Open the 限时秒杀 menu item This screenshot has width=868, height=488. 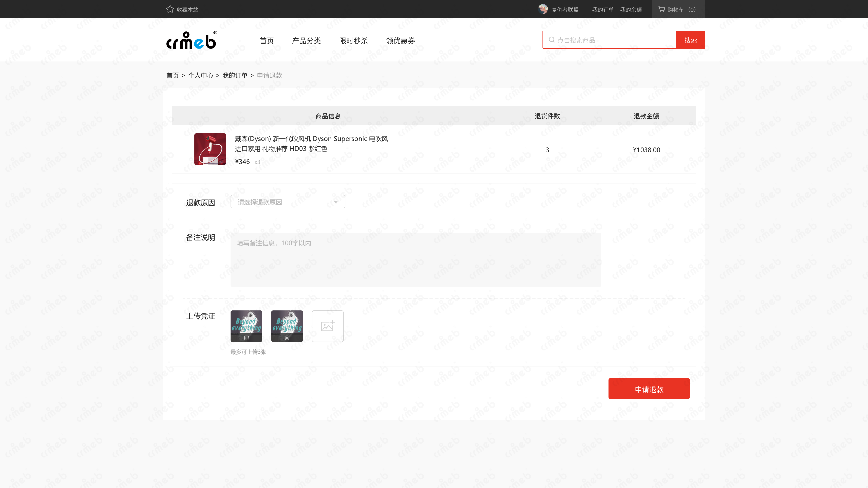tap(353, 41)
